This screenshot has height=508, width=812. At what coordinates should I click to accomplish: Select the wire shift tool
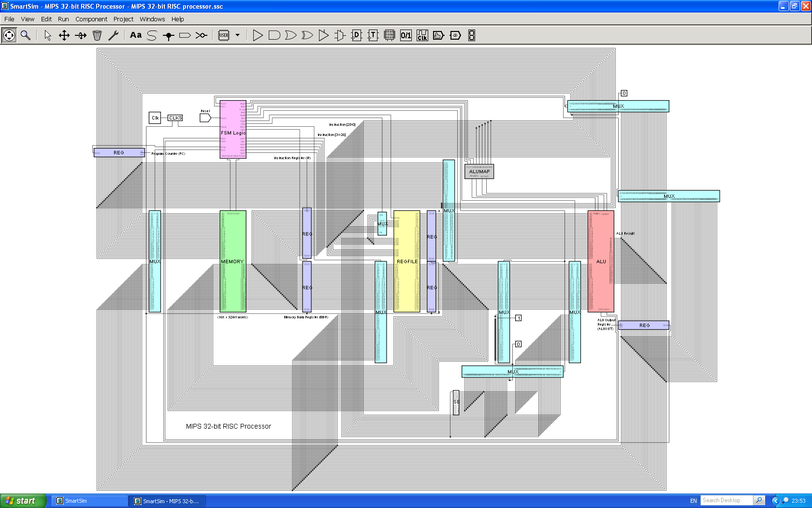click(x=81, y=35)
